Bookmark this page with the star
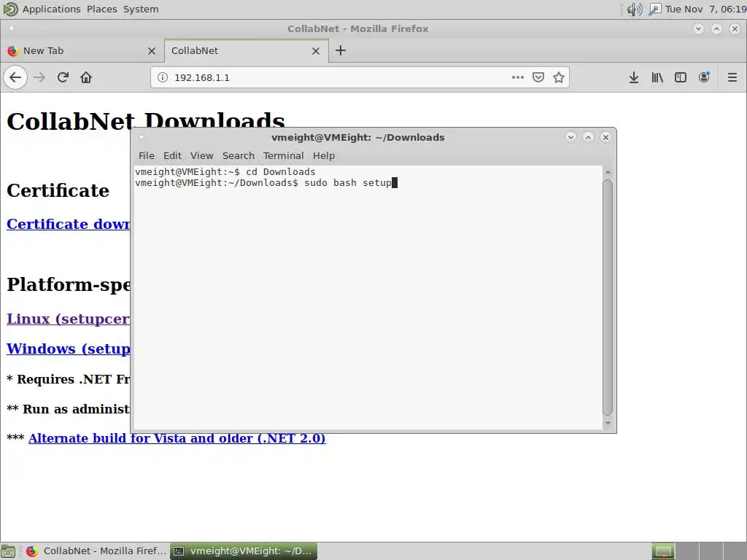This screenshot has height=560, width=747. [559, 77]
